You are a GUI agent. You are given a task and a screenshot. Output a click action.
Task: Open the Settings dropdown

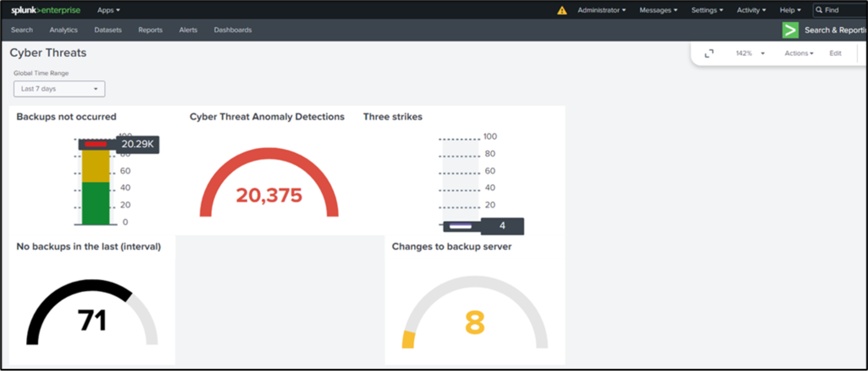pos(707,10)
